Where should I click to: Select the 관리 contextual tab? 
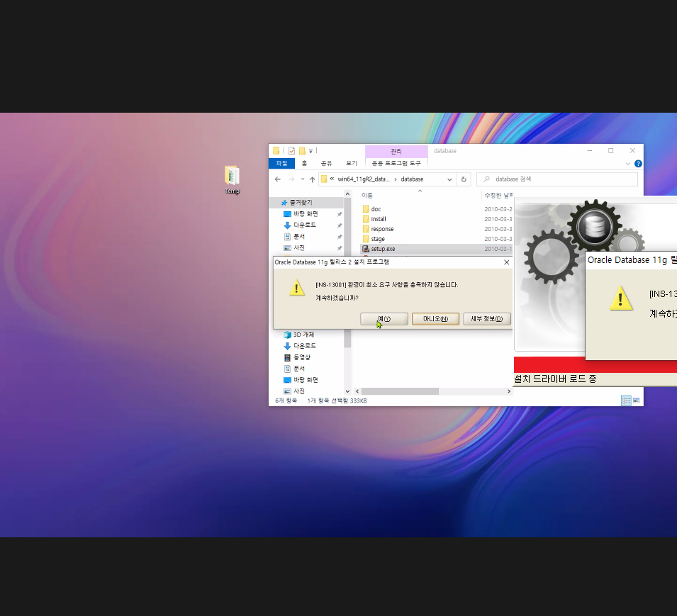(x=396, y=151)
